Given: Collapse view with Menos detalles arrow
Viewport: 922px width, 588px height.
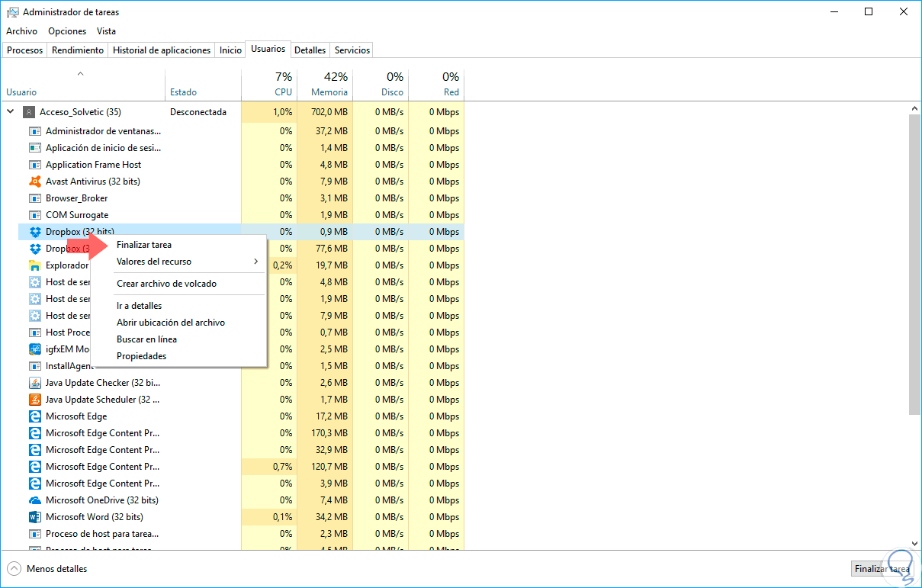Looking at the screenshot, I should coord(14,569).
